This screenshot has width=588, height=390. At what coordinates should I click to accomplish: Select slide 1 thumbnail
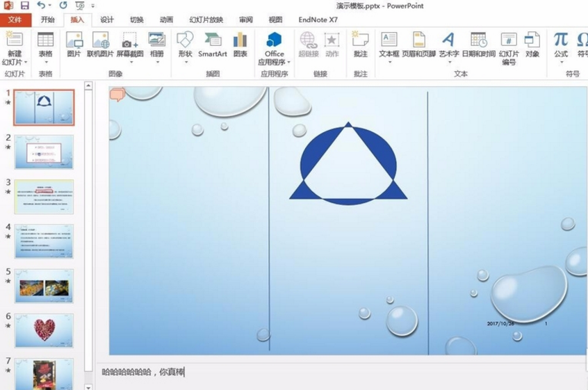pos(44,107)
